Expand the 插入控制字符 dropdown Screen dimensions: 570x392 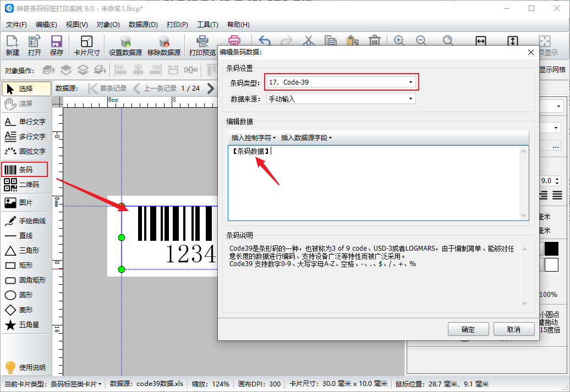click(x=253, y=138)
